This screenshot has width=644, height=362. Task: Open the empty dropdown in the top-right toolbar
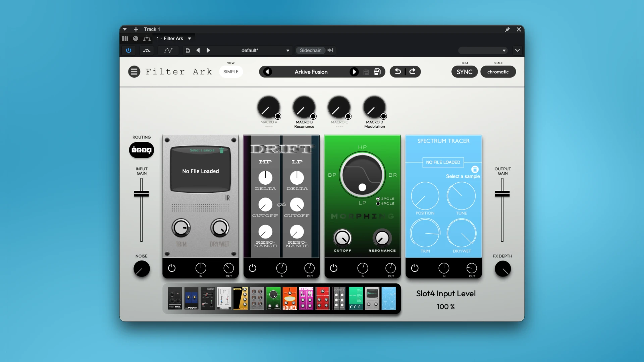483,50
